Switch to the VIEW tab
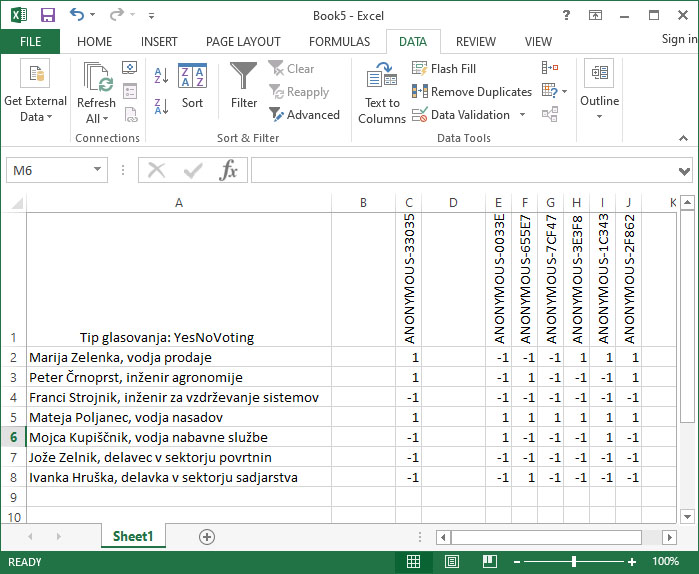Viewport: 699px width, 574px height. [538, 41]
